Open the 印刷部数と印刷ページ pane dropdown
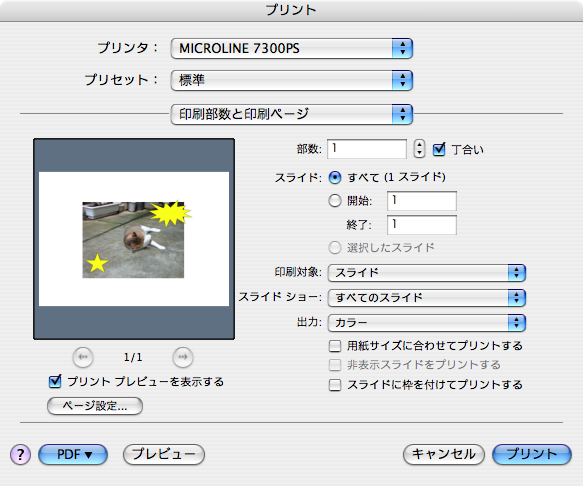The image size is (583, 486). [292, 114]
